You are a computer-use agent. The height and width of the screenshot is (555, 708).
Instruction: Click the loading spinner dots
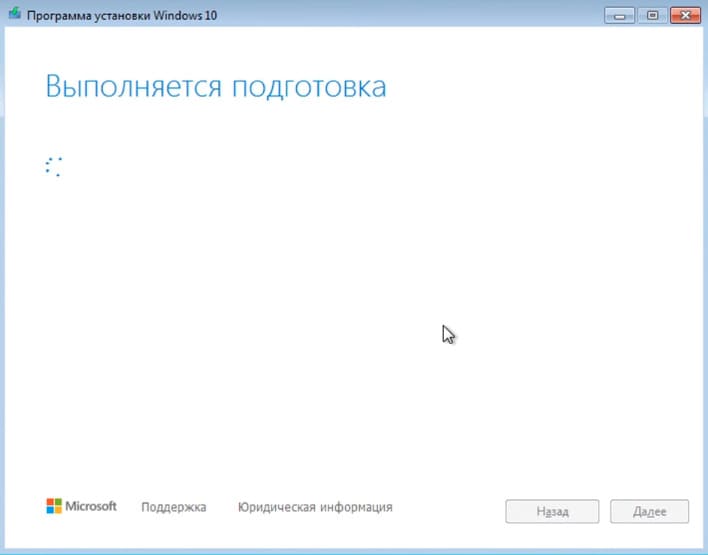[x=53, y=167]
